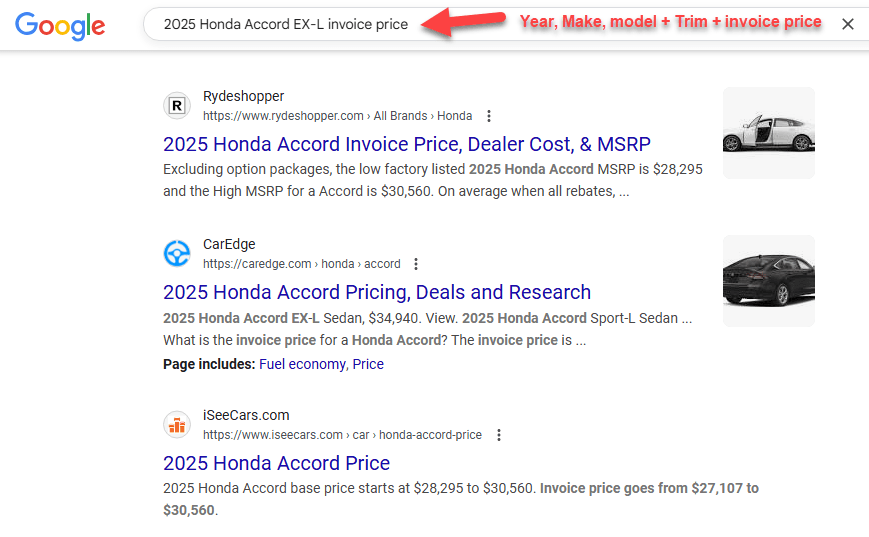
Task: Click the white Accord thumbnail image
Action: click(769, 133)
